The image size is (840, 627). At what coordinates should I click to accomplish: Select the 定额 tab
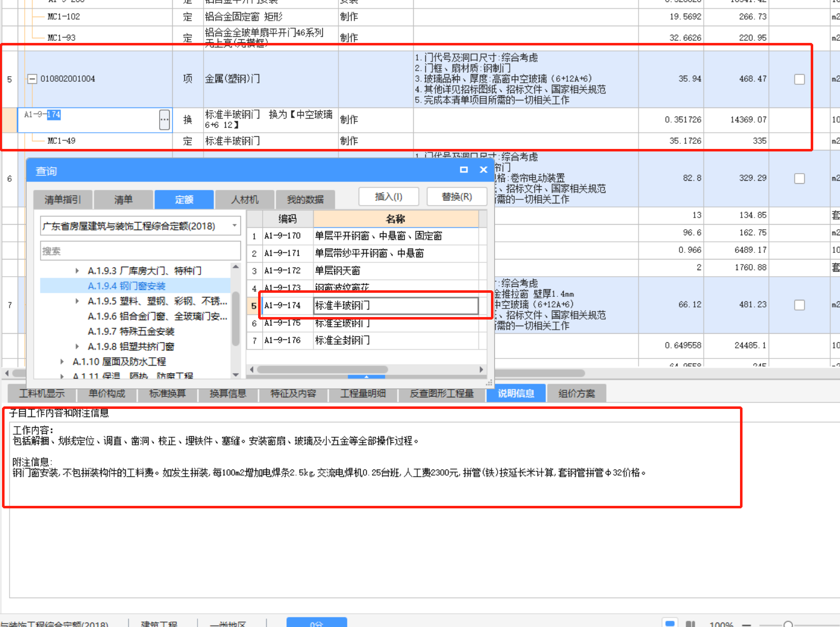(184, 199)
